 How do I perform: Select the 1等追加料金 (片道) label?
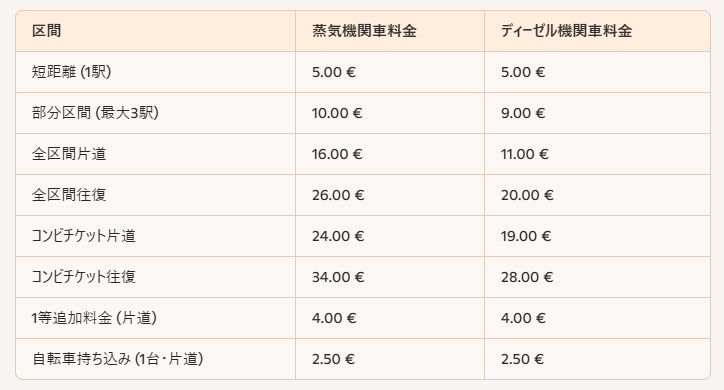coord(94,318)
